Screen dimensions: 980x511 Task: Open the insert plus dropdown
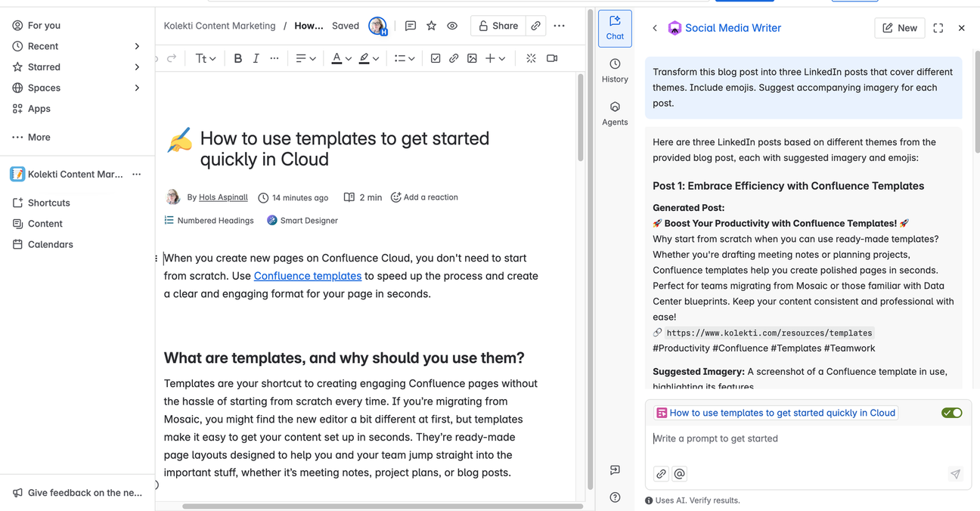(495, 58)
